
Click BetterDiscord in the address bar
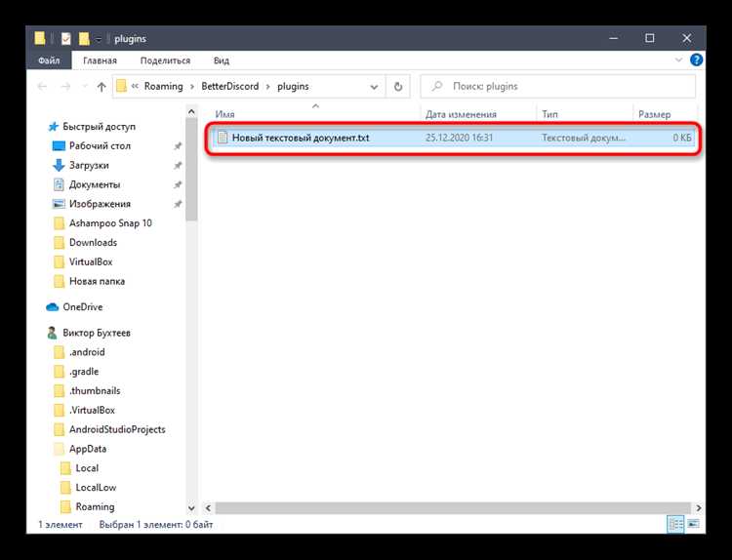[229, 86]
